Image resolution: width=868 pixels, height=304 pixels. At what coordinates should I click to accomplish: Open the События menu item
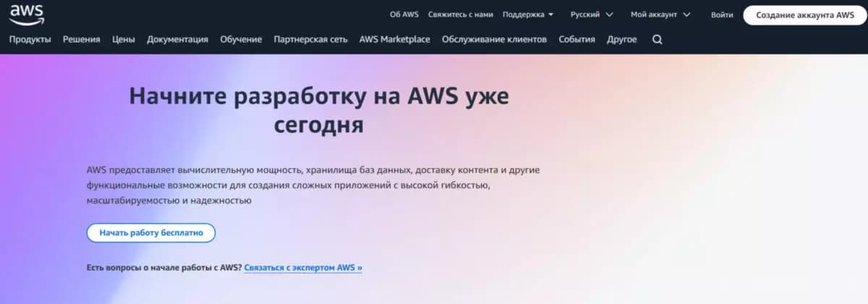point(577,40)
